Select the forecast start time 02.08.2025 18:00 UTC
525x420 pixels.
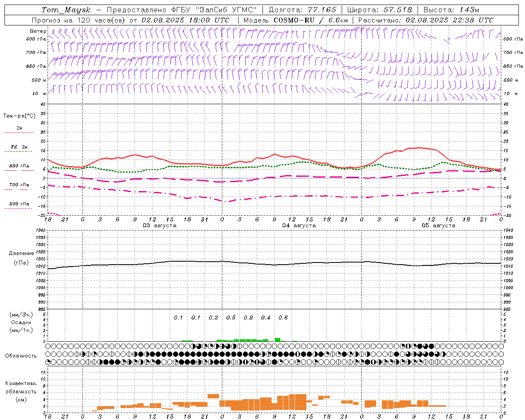[185, 20]
